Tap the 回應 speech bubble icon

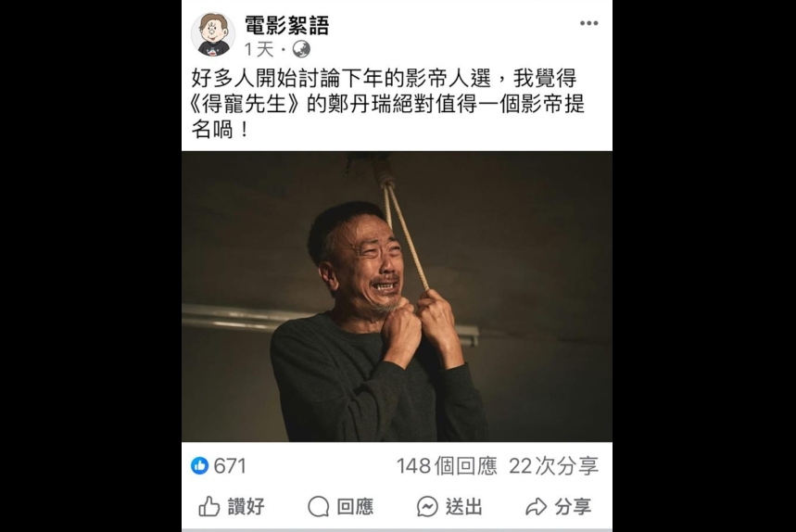318,507
